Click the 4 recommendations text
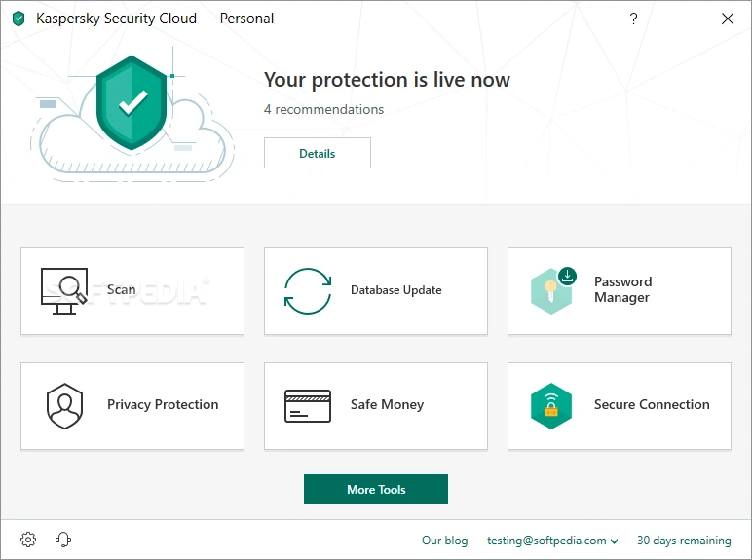This screenshot has width=752, height=560. (x=324, y=109)
